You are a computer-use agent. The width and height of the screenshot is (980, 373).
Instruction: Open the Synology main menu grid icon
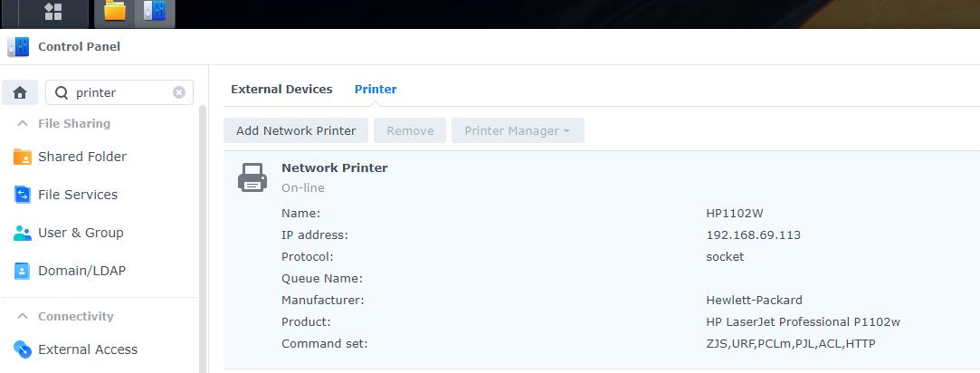(53, 11)
